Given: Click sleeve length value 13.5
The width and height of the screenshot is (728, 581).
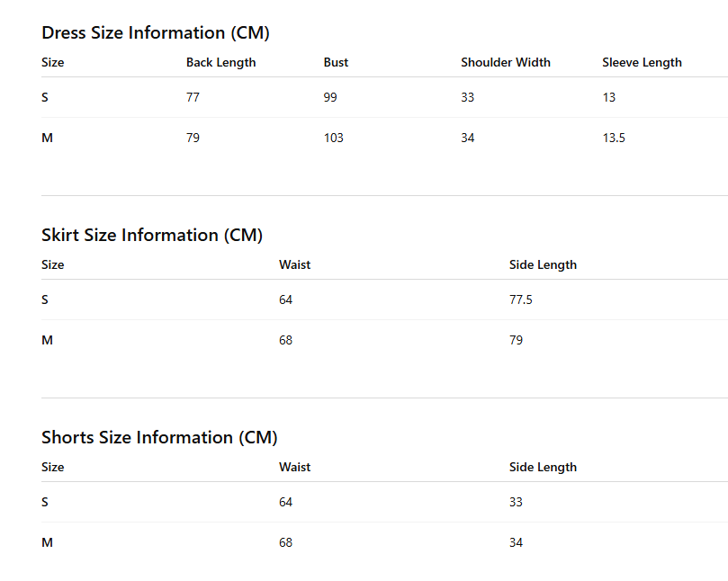Looking at the screenshot, I should (x=614, y=138).
